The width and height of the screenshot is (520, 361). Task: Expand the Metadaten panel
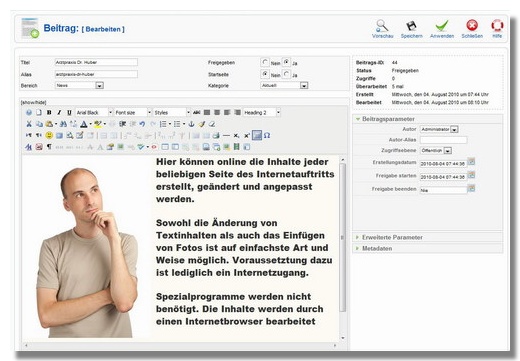[377, 248]
